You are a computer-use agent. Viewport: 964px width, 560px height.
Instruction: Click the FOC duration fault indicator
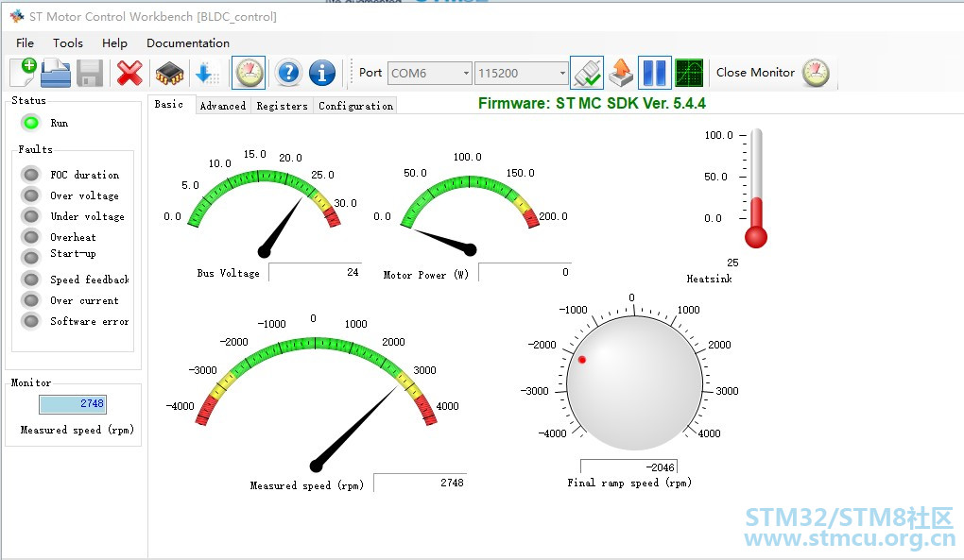pyautogui.click(x=31, y=175)
